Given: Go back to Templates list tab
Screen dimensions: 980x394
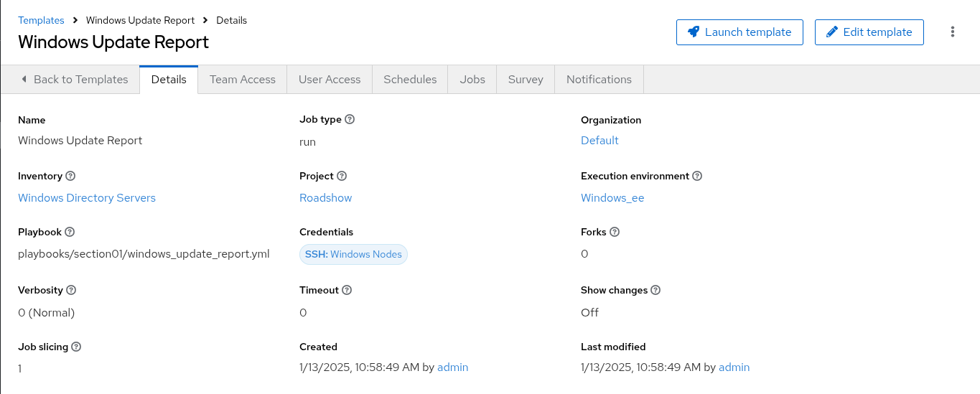Looking at the screenshot, I should coord(75,80).
